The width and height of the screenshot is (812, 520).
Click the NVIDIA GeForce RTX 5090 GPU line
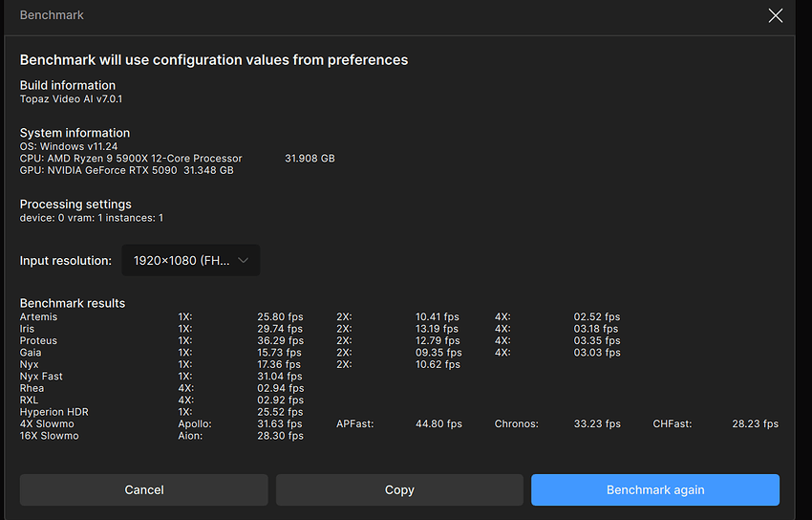point(126,170)
